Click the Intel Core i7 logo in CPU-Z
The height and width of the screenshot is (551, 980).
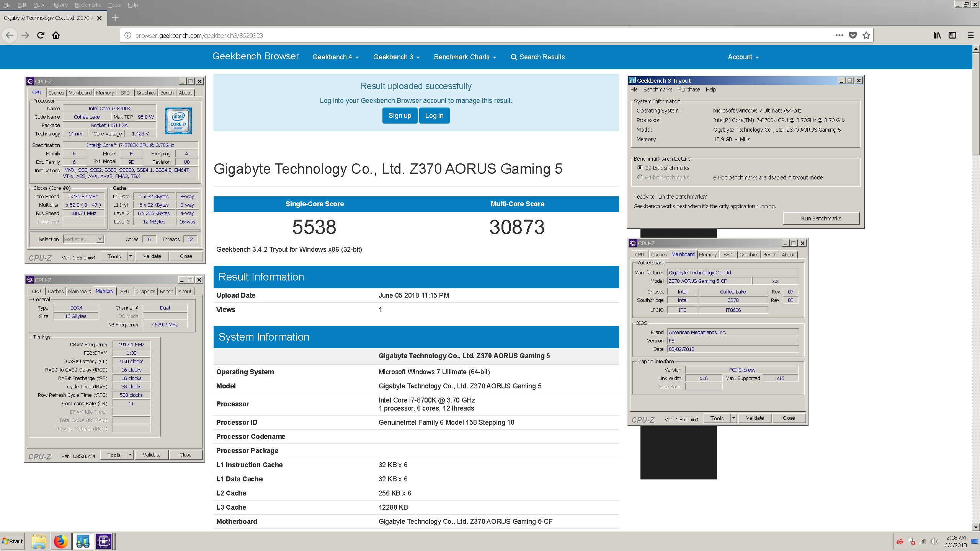pyautogui.click(x=178, y=121)
